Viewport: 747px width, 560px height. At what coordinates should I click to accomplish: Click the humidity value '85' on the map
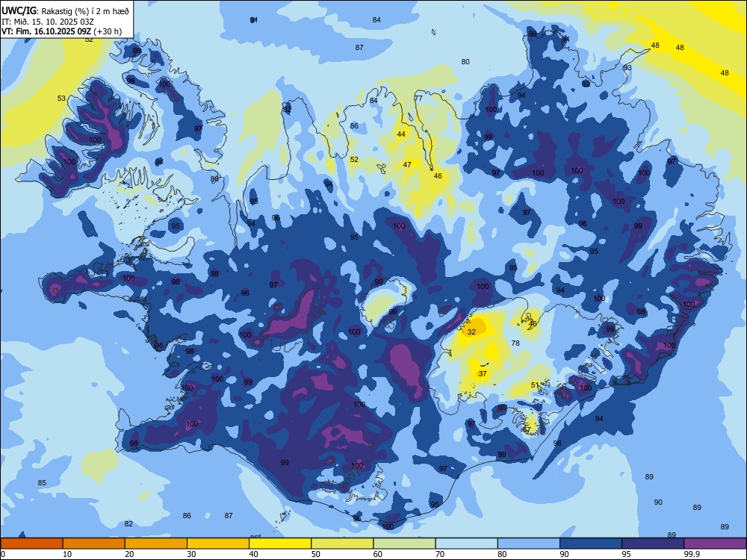tap(42, 483)
